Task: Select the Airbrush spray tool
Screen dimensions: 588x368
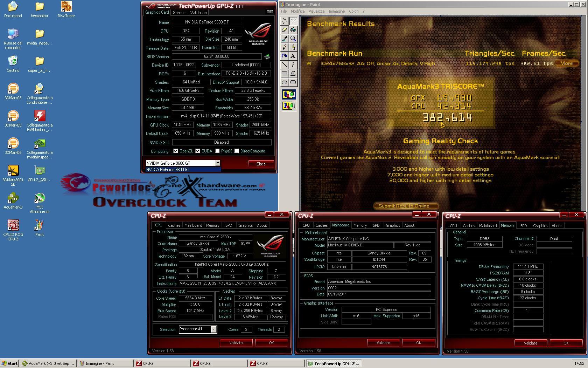Action: point(285,56)
